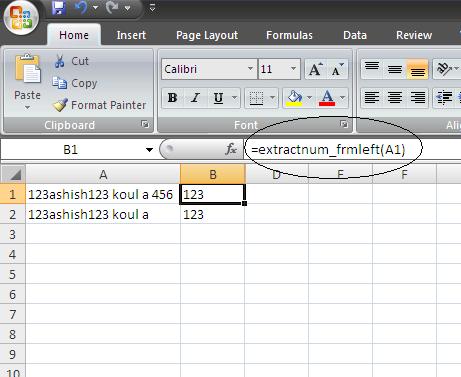Switch to the Home tab
This screenshot has width=461, height=377.
(x=74, y=35)
